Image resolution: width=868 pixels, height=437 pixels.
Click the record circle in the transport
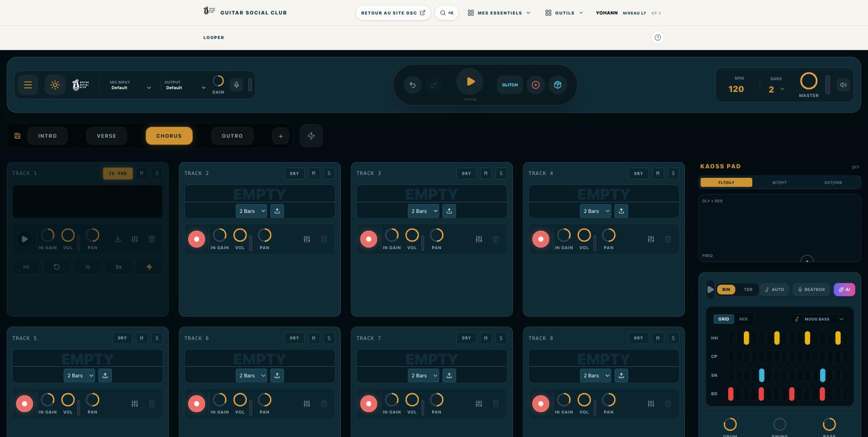(x=536, y=85)
